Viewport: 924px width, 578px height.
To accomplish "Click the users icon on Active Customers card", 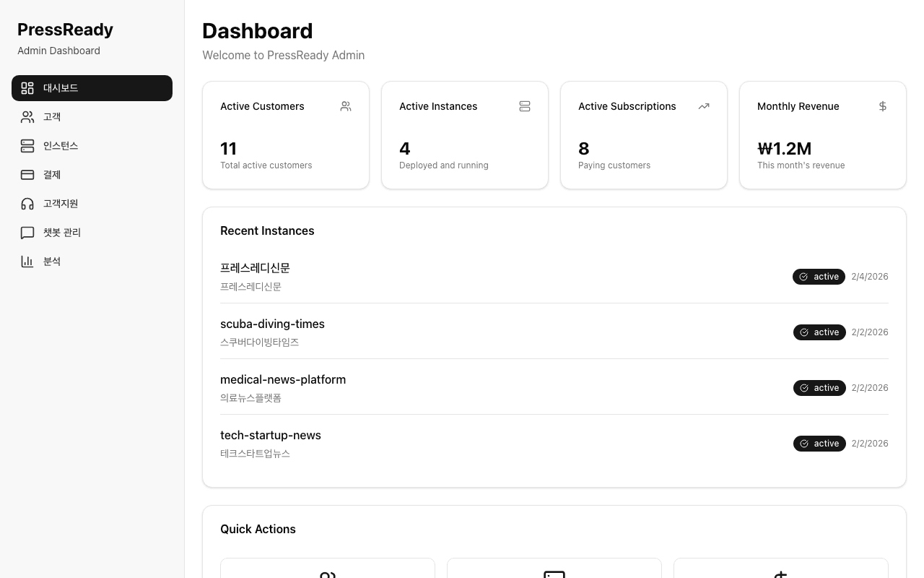I will 346,106.
